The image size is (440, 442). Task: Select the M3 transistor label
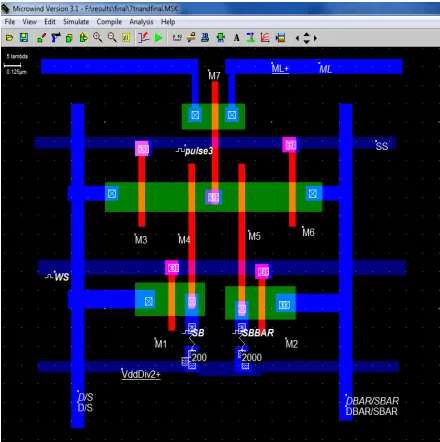(x=141, y=240)
